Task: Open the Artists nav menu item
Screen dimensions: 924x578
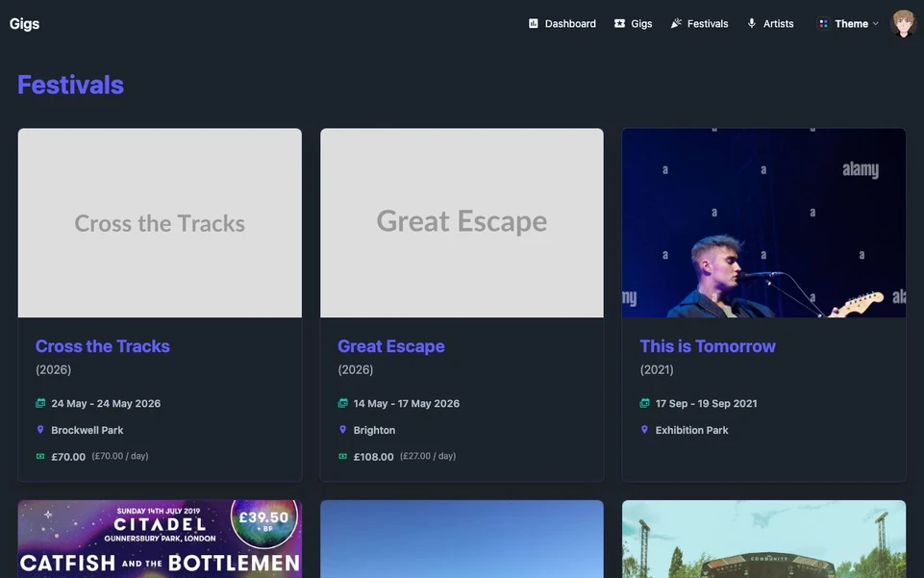Action: tap(770, 24)
